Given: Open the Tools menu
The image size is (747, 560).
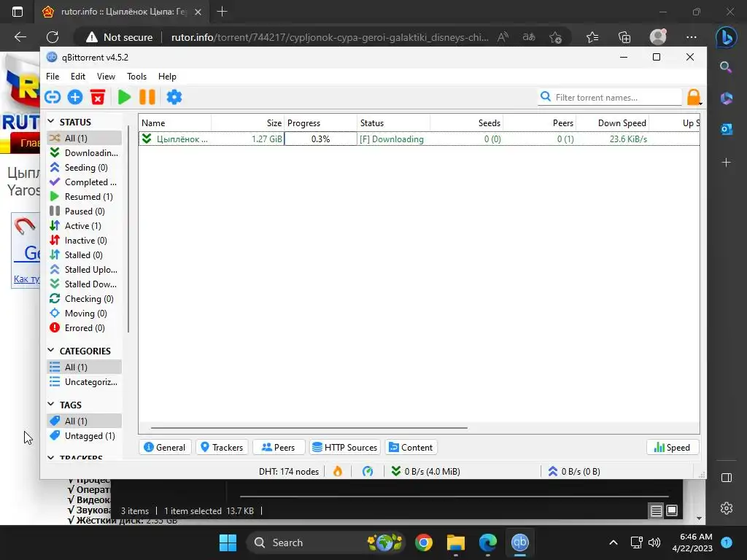Looking at the screenshot, I should 136,76.
